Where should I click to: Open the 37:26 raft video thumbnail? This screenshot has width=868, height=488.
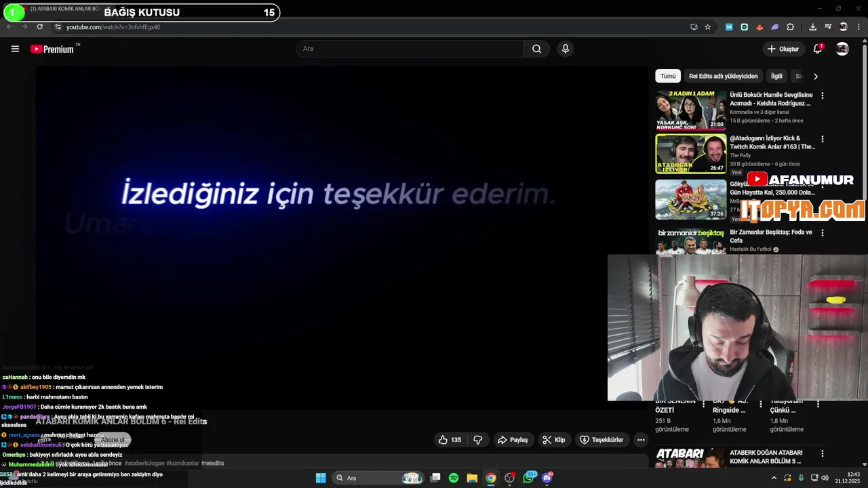(x=691, y=199)
